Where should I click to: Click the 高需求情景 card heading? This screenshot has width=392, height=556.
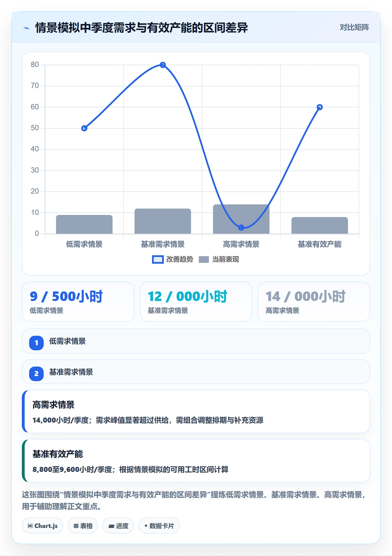[x=53, y=405]
